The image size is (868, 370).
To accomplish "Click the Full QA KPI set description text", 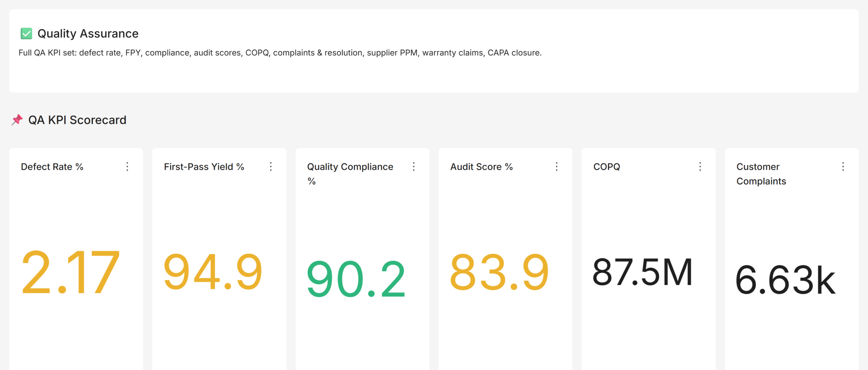I will click(x=280, y=53).
